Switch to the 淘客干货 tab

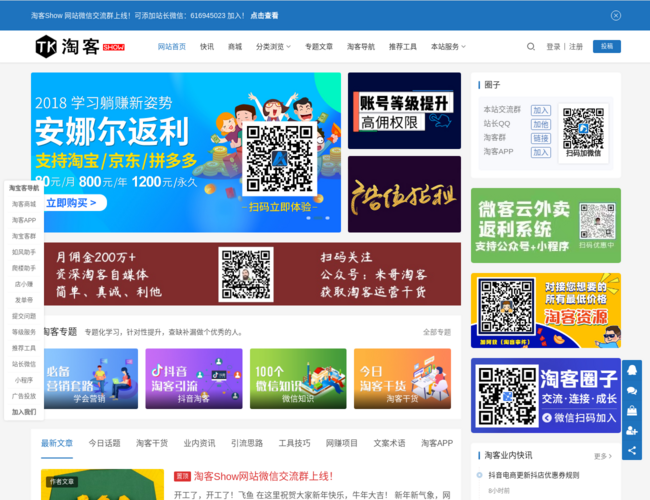[152, 443]
